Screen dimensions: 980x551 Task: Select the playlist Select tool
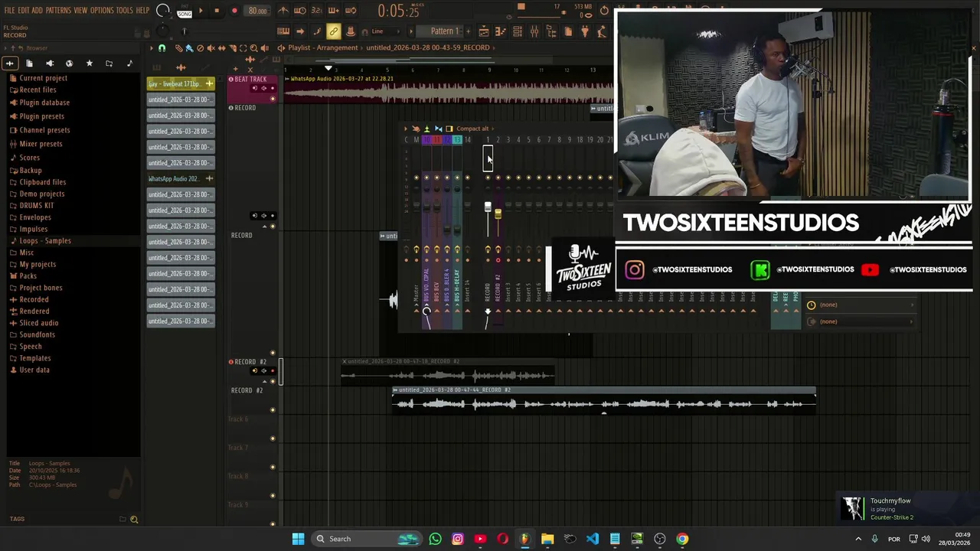pyautogui.click(x=243, y=48)
